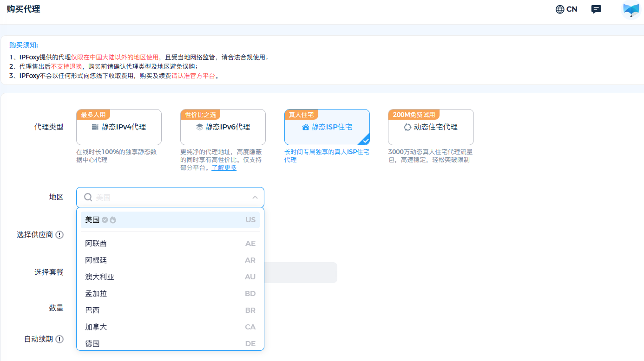The height and width of the screenshot is (361, 644).
Task: Click the red text 请认准官方平台
Action: (x=194, y=76)
